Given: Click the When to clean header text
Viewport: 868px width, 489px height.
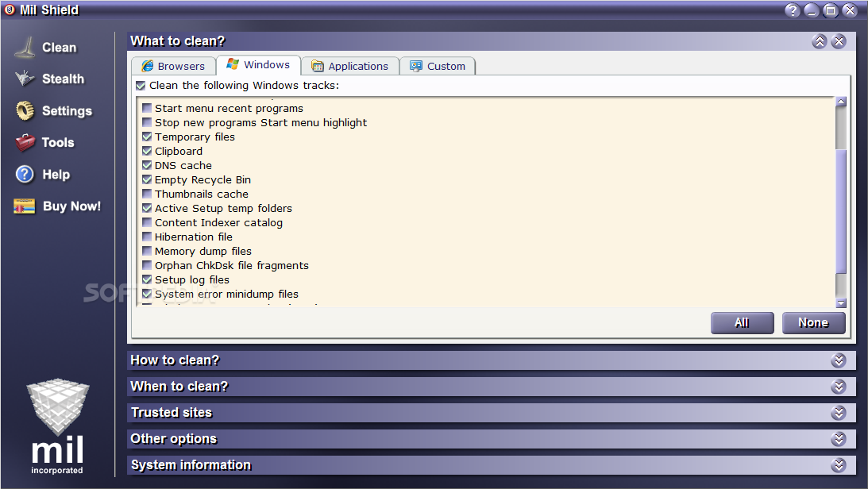Looking at the screenshot, I should 179,386.
